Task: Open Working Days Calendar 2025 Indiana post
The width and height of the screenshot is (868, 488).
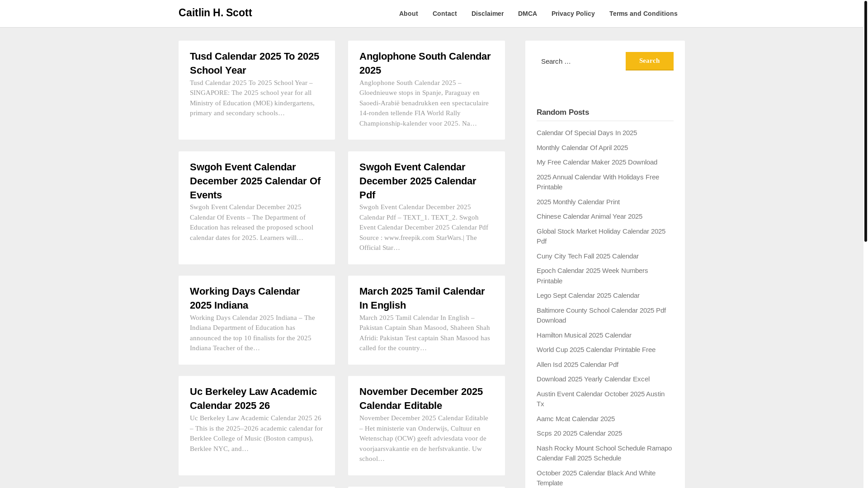Action: tap(245, 298)
